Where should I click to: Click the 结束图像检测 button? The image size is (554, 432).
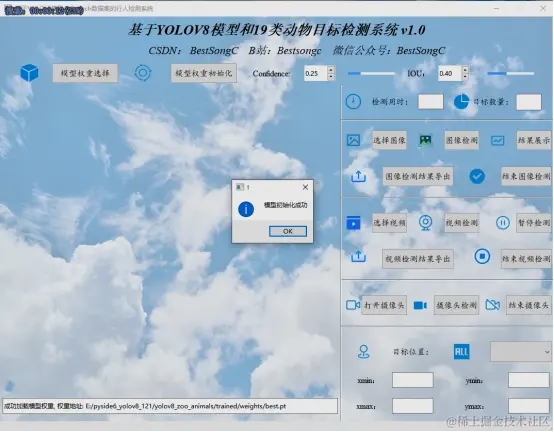[x=526, y=176]
